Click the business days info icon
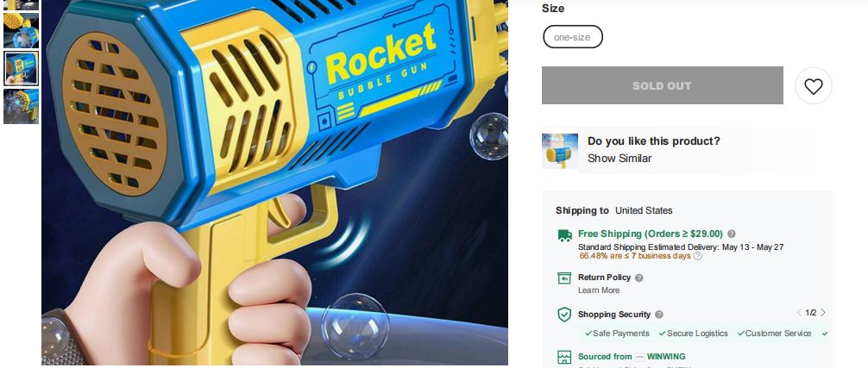This screenshot has width=868, height=368. point(697,256)
